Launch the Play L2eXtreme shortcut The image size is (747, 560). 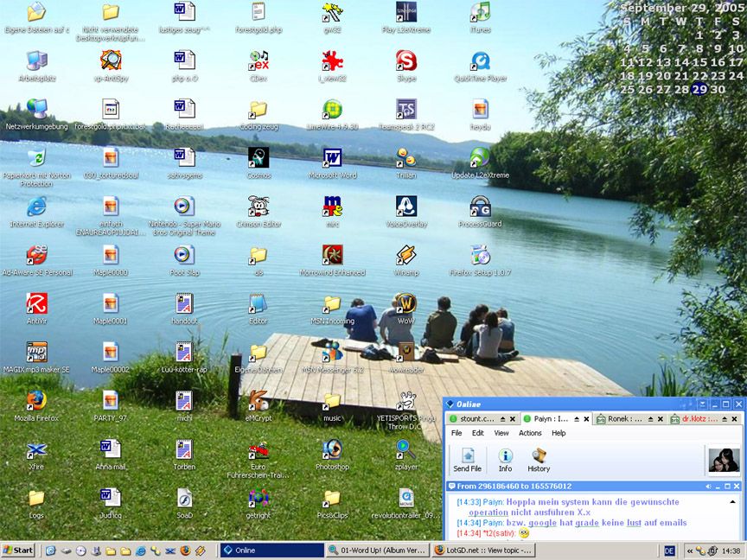point(406,12)
